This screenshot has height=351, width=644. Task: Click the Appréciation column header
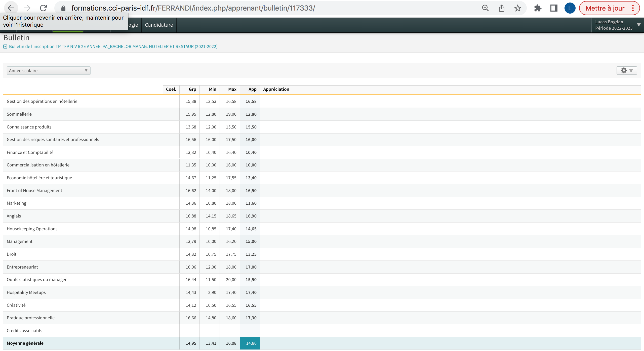tap(276, 89)
